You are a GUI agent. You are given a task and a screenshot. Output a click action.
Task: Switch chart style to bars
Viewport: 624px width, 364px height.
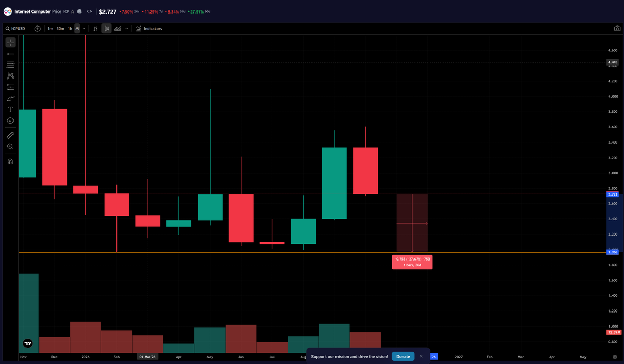point(96,29)
